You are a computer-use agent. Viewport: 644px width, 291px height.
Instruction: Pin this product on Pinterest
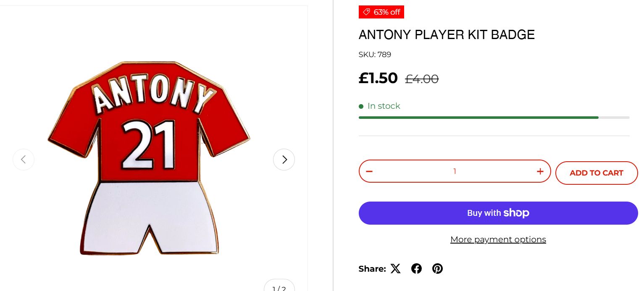pyautogui.click(x=437, y=269)
